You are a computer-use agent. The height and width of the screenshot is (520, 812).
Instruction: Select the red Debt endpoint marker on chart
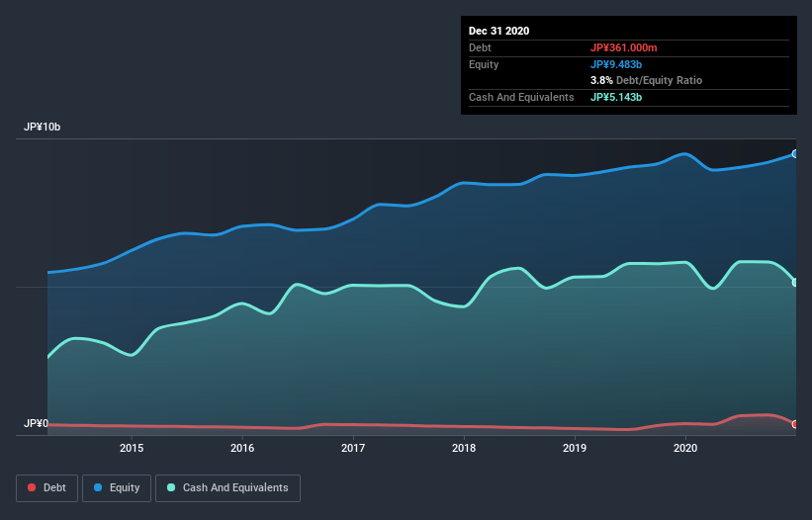[x=795, y=424]
